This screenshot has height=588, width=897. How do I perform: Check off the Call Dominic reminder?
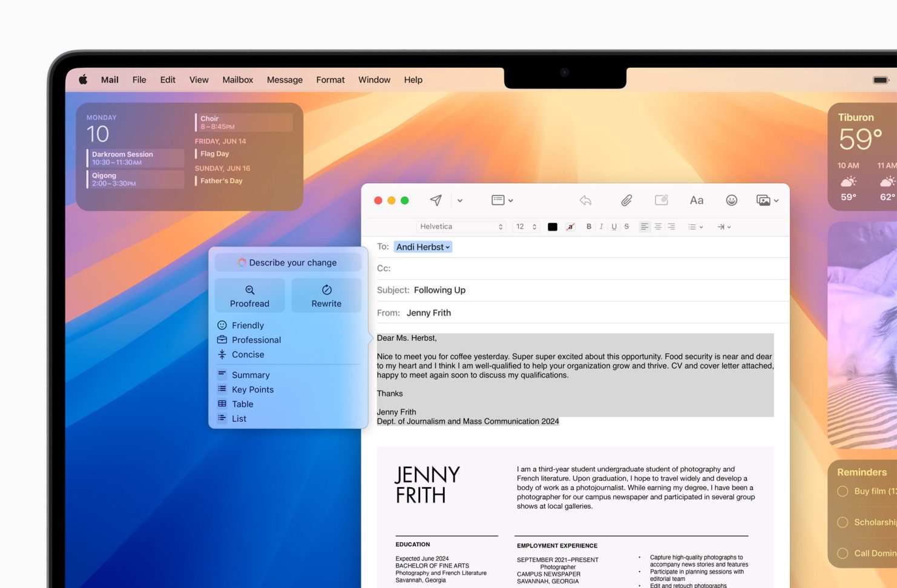(843, 553)
